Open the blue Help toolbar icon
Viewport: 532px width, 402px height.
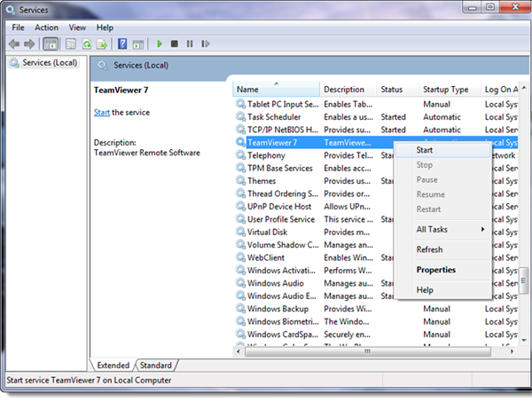(x=122, y=43)
